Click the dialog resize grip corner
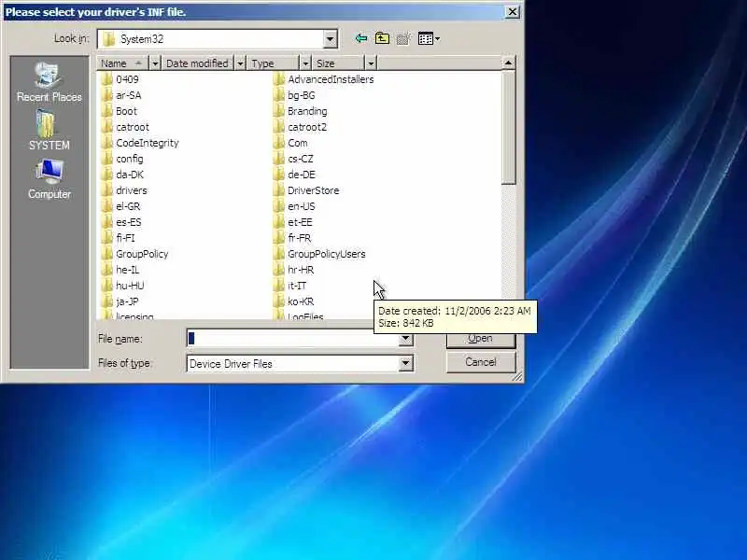Viewport: 747px width, 560px height. [518, 377]
